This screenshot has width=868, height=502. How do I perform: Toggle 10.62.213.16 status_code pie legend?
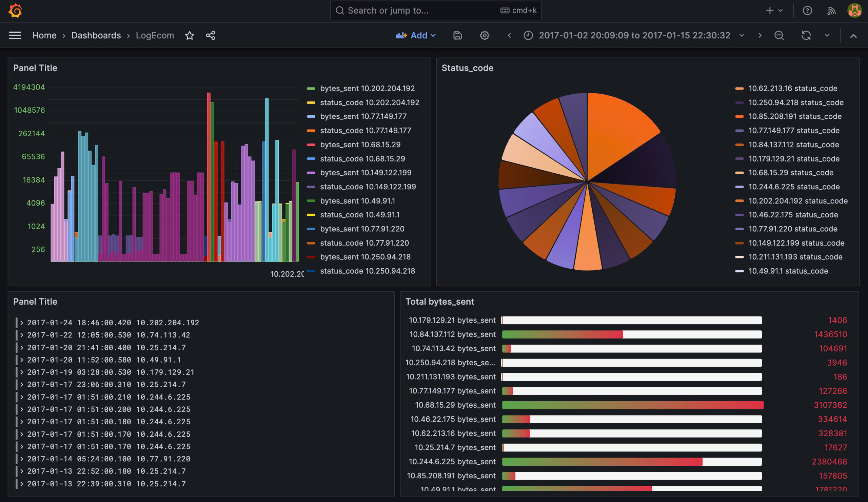(x=793, y=88)
